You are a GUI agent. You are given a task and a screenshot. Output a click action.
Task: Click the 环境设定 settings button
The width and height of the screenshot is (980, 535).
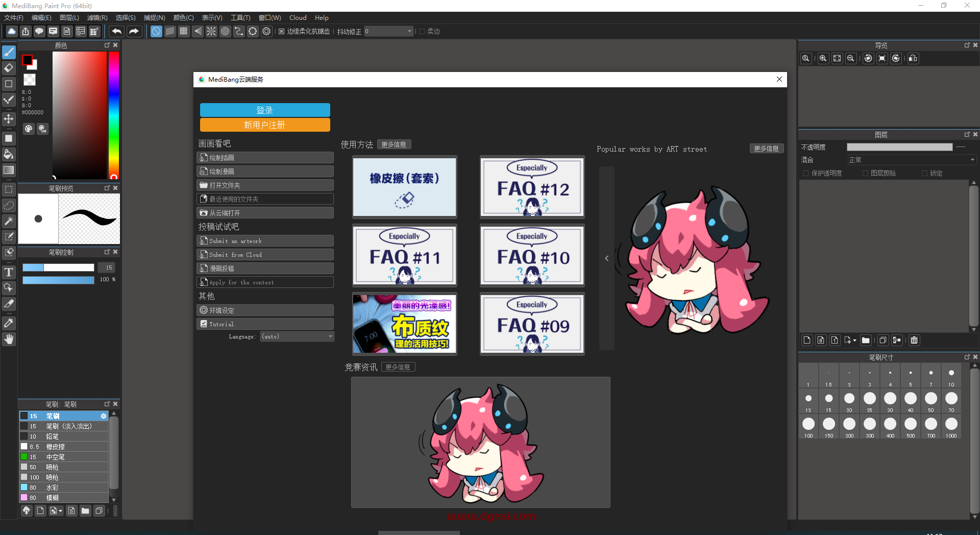pos(265,310)
